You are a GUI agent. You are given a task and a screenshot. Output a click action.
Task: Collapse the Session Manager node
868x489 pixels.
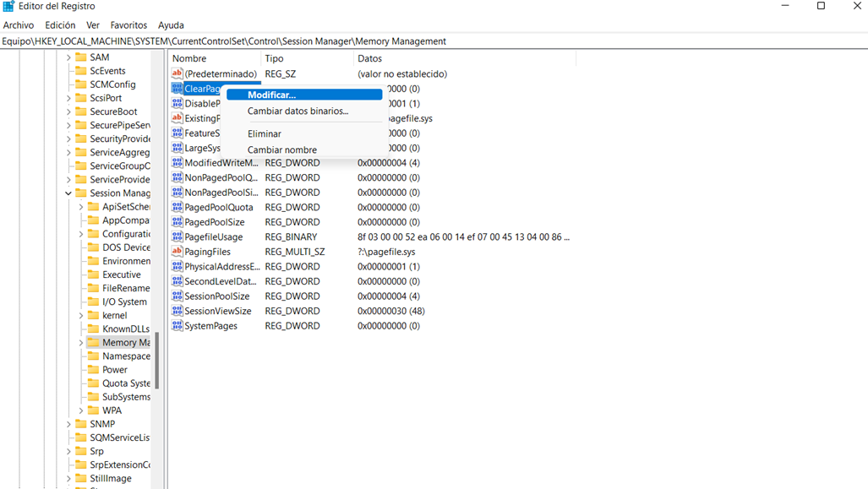pos(68,193)
